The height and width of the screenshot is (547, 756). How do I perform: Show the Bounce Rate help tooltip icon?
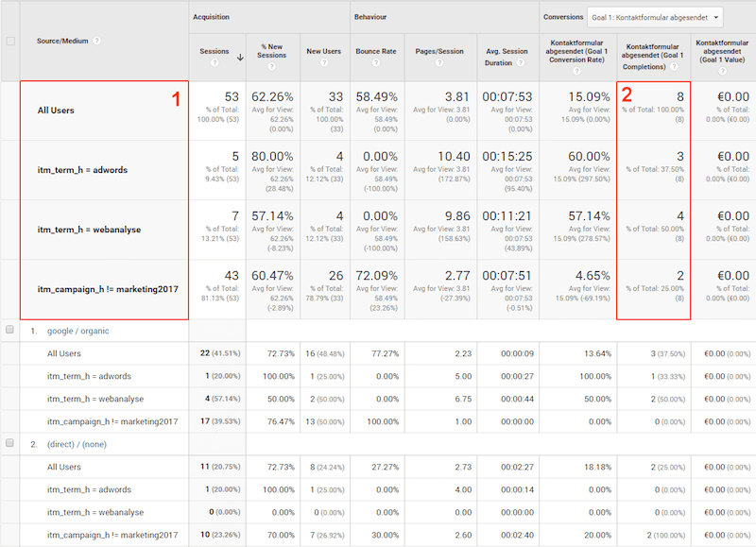pos(376,62)
